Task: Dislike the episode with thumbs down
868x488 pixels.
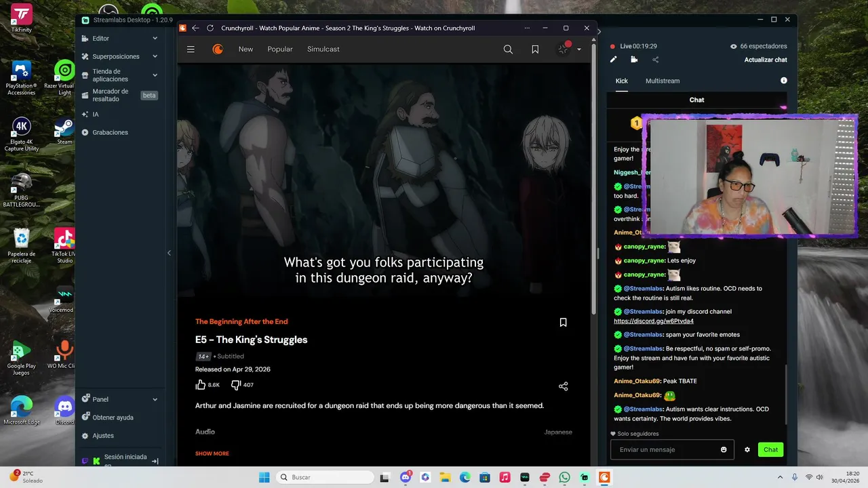Action: pos(236,384)
